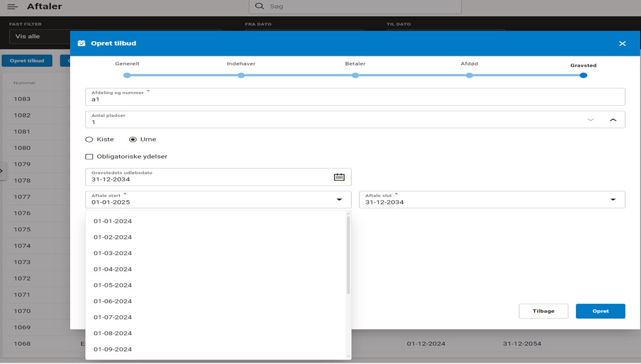Click the Opret button

point(600,311)
